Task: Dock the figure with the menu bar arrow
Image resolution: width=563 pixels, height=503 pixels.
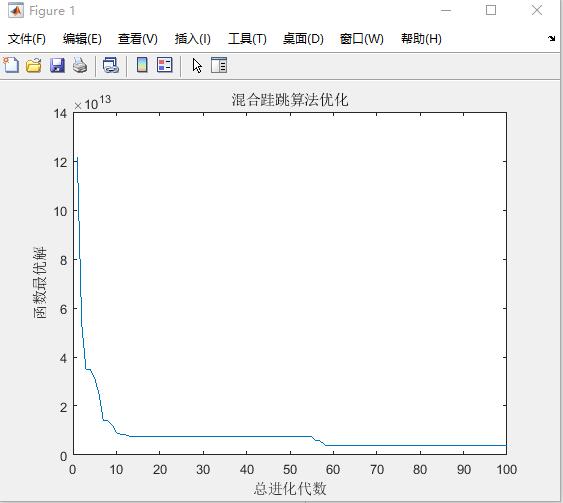Action: coord(552,38)
